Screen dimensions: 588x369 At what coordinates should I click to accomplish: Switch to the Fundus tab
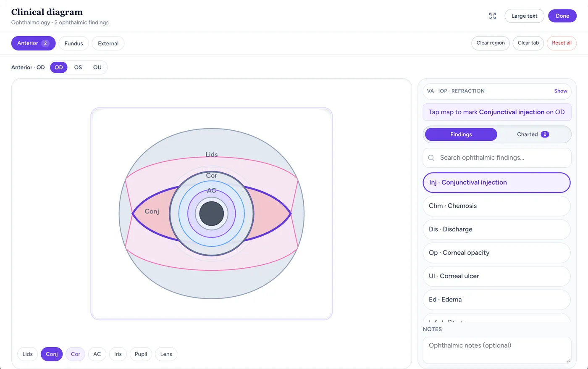click(74, 43)
